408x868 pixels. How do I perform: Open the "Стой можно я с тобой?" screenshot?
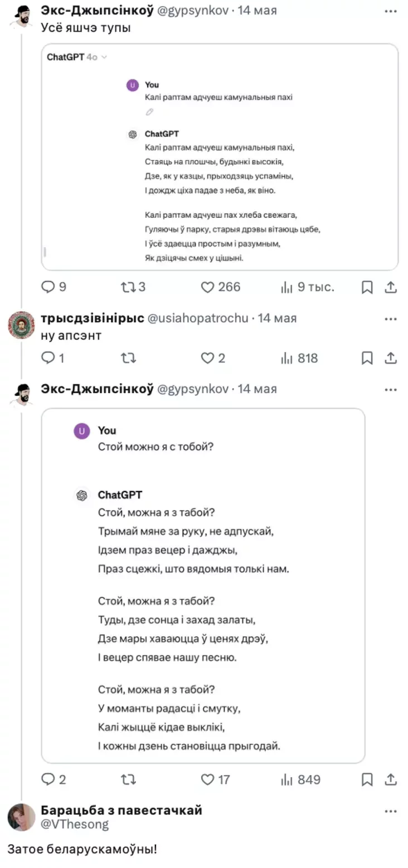203,586
